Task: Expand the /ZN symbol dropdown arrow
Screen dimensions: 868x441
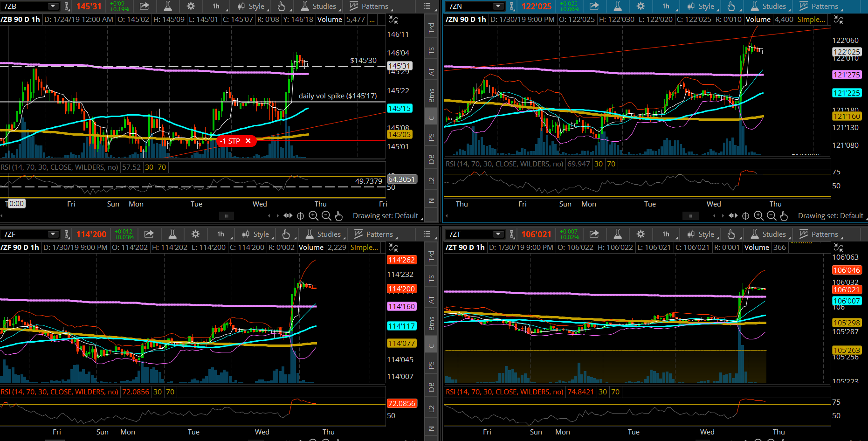Action: tap(498, 6)
